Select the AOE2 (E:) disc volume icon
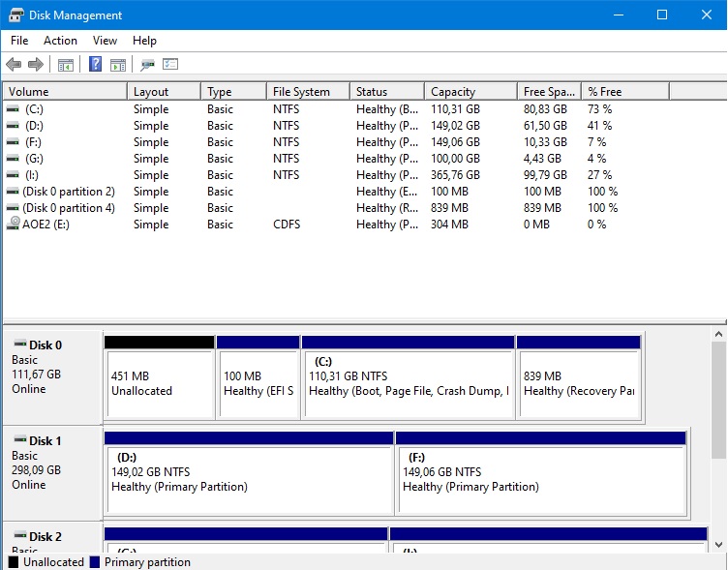Screen dimensions: 728x570 tap(13, 224)
